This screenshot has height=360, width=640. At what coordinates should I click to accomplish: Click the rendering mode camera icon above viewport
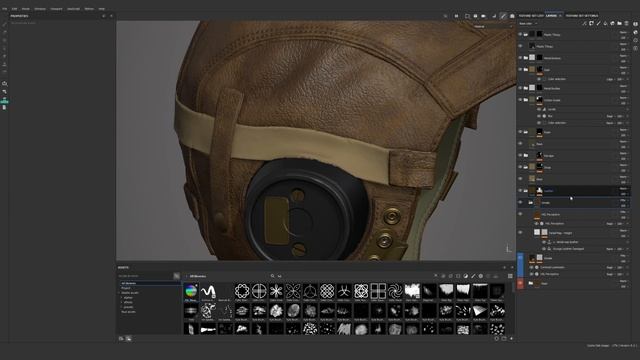point(512,16)
